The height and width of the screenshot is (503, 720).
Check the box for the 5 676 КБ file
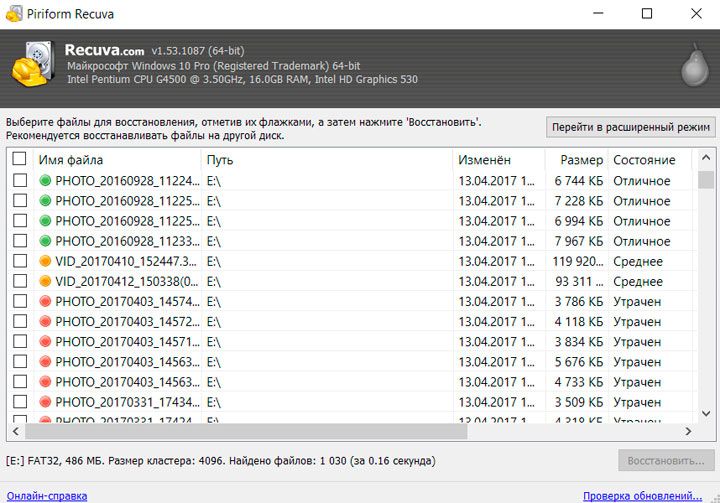tap(20, 362)
